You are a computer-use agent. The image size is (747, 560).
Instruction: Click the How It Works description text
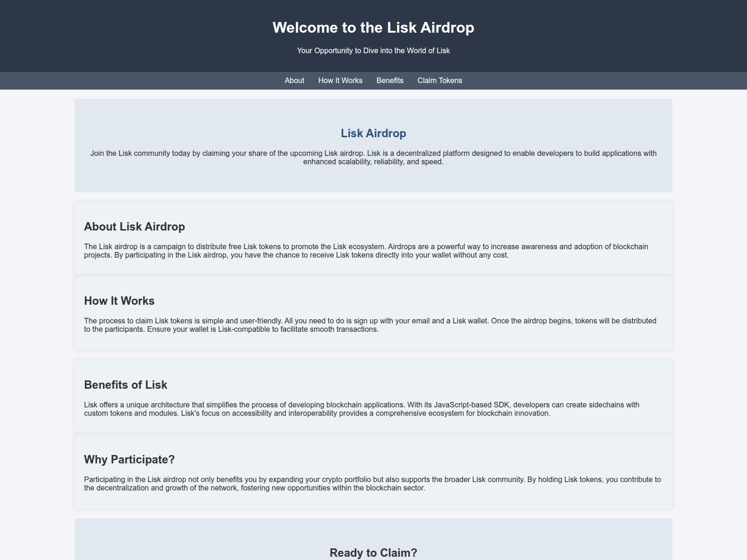tap(370, 325)
